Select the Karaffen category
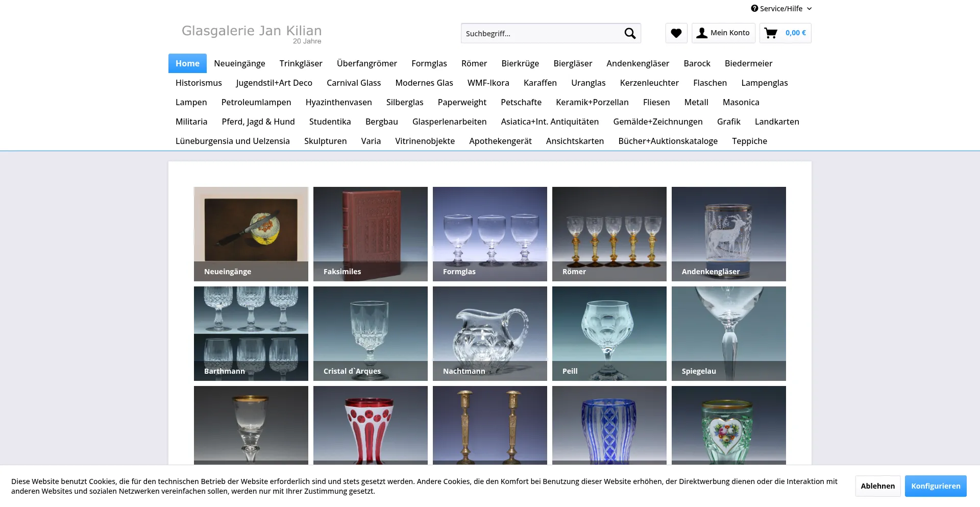980x507 pixels. pos(540,83)
